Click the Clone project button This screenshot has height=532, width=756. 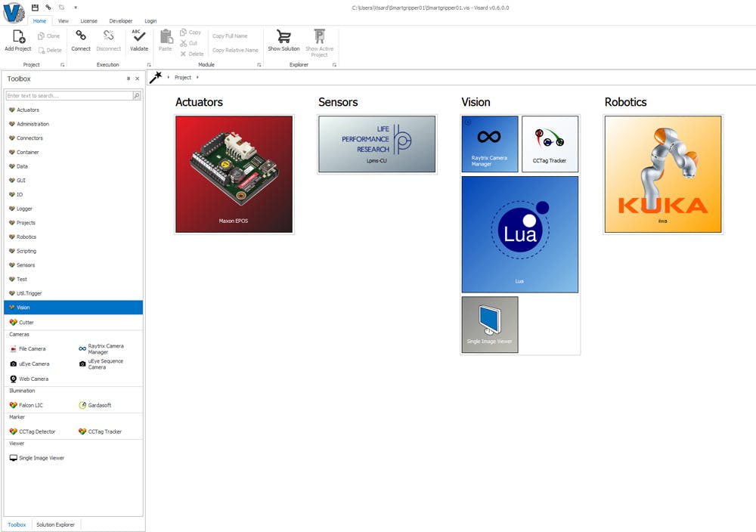pyautogui.click(x=48, y=36)
